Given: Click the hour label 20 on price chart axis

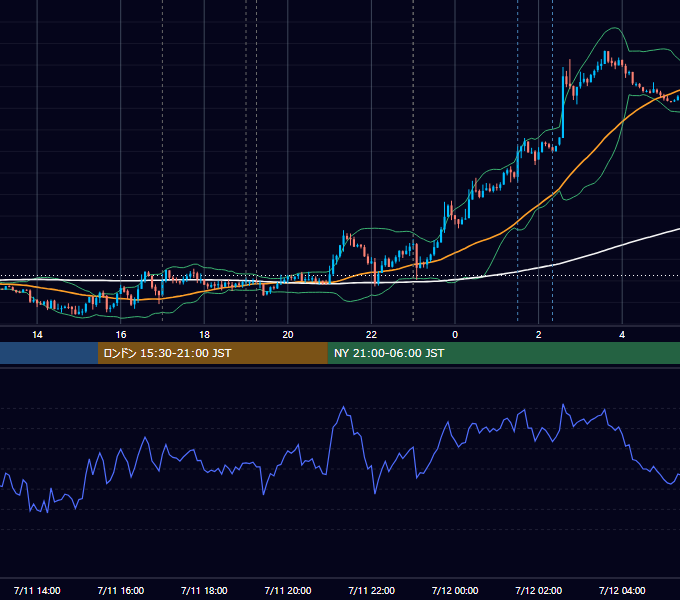Looking at the screenshot, I should pyautogui.click(x=288, y=334).
